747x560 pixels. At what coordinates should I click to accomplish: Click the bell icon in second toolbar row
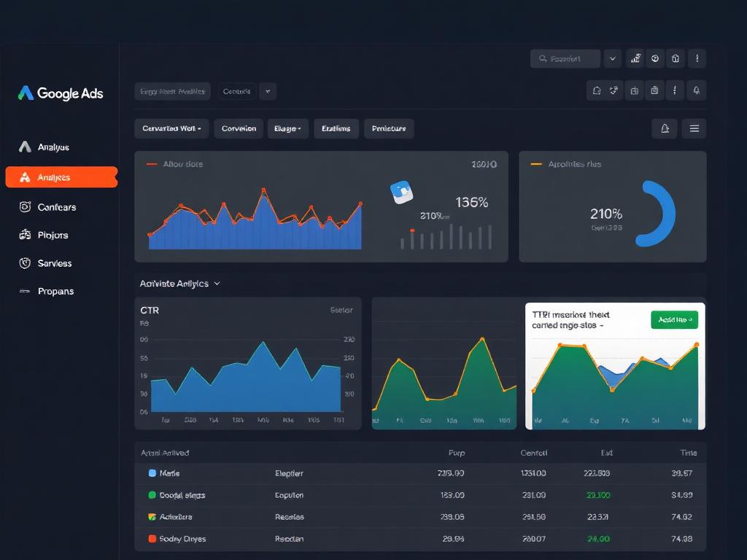pyautogui.click(x=696, y=90)
